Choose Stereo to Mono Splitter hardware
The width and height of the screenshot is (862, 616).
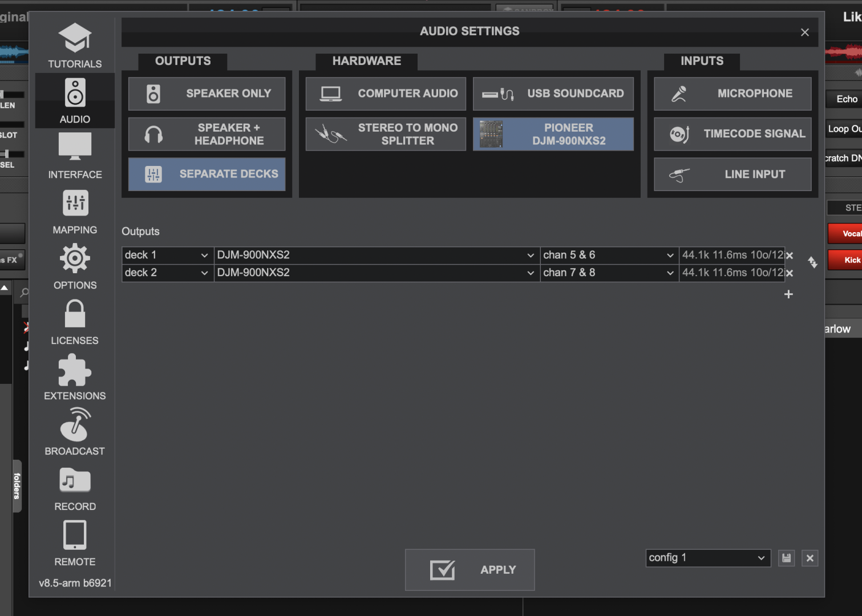coord(386,134)
